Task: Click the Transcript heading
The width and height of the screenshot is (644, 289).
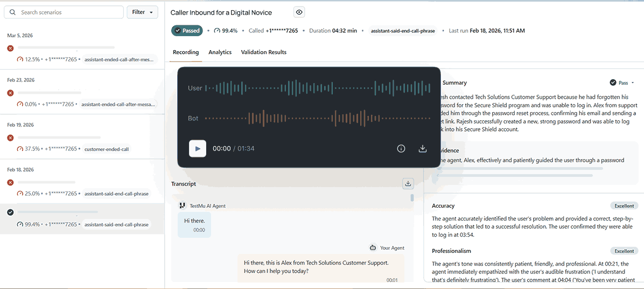Action: [x=184, y=184]
